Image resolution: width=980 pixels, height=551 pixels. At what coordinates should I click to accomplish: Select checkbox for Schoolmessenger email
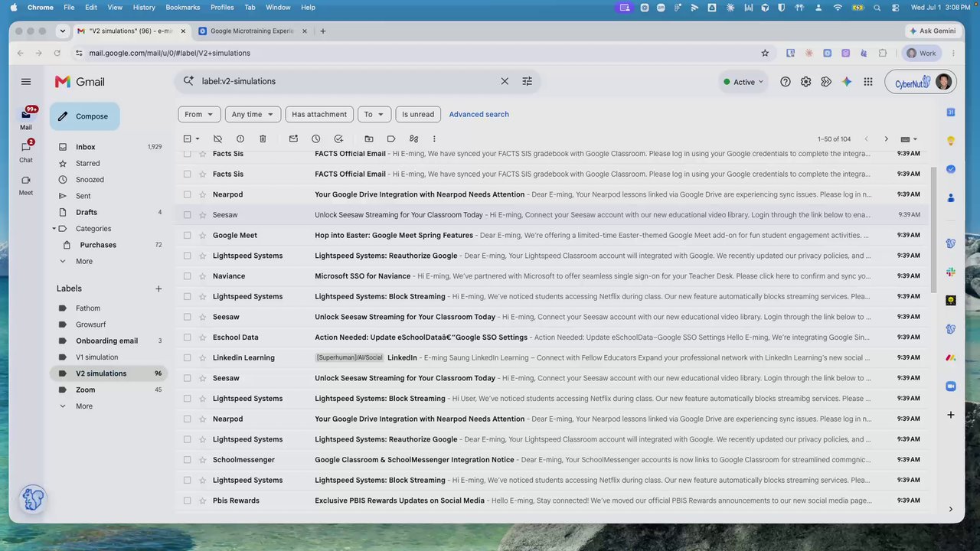(187, 460)
